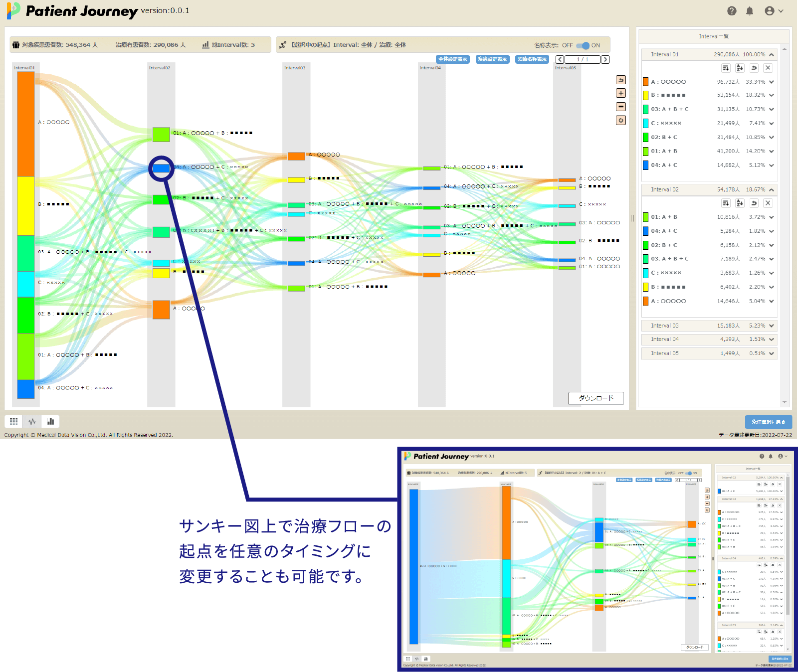Click the Interval list scrollbar up arrow
The width and height of the screenshot is (798, 672).
click(785, 49)
